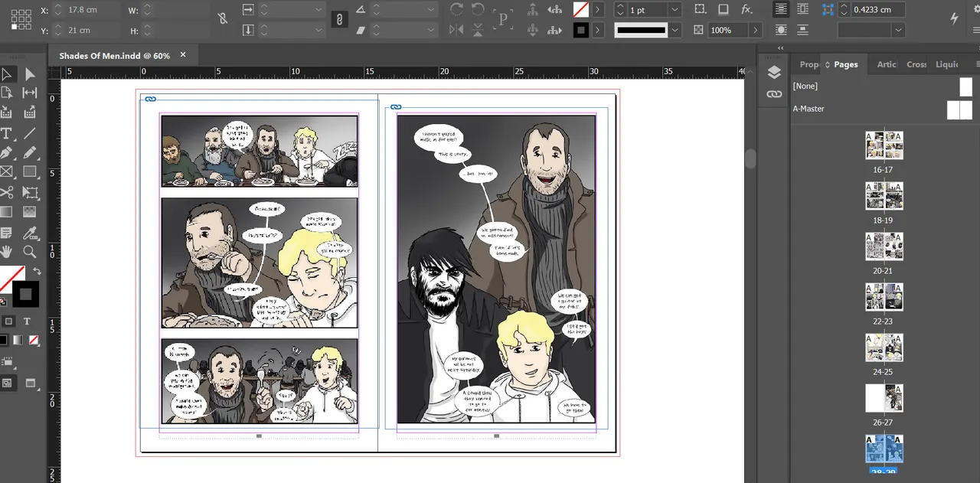The height and width of the screenshot is (483, 980).
Task: Enable wrap around object shape
Action: click(780, 30)
